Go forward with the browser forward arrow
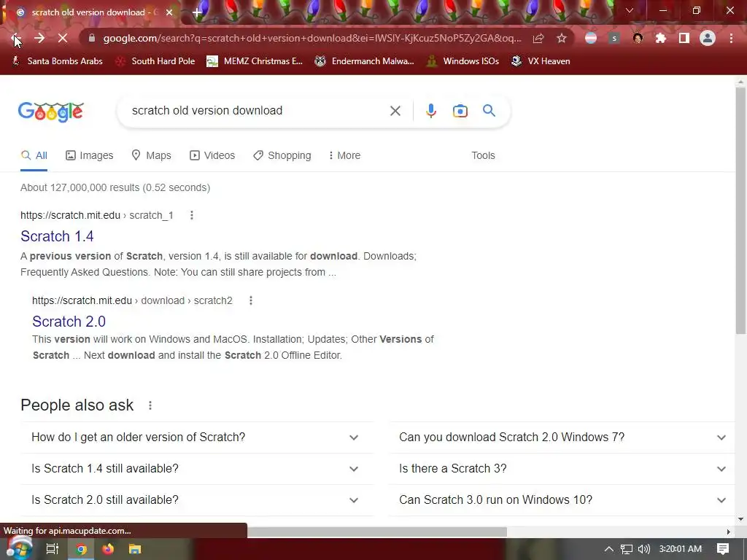The height and width of the screenshot is (560, 747). tap(39, 38)
